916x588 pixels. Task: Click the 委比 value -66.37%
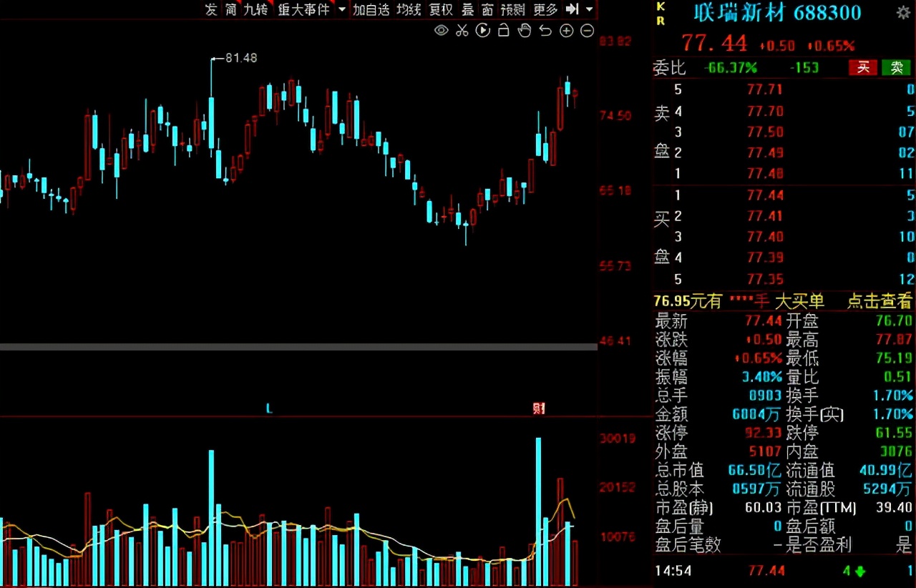pyautogui.click(x=729, y=68)
